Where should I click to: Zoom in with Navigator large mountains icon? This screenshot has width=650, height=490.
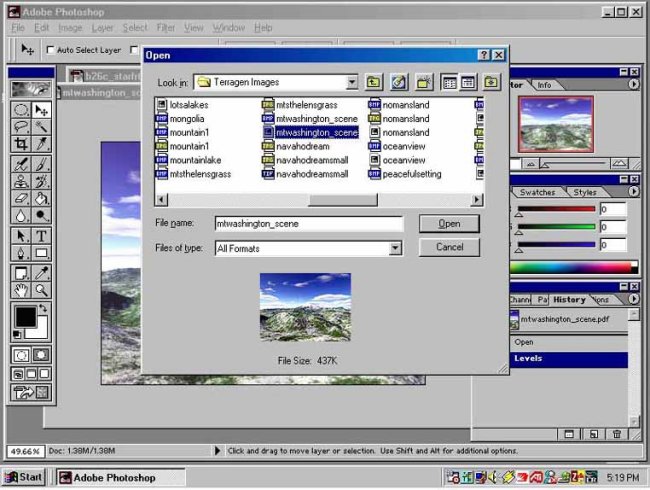click(x=619, y=164)
